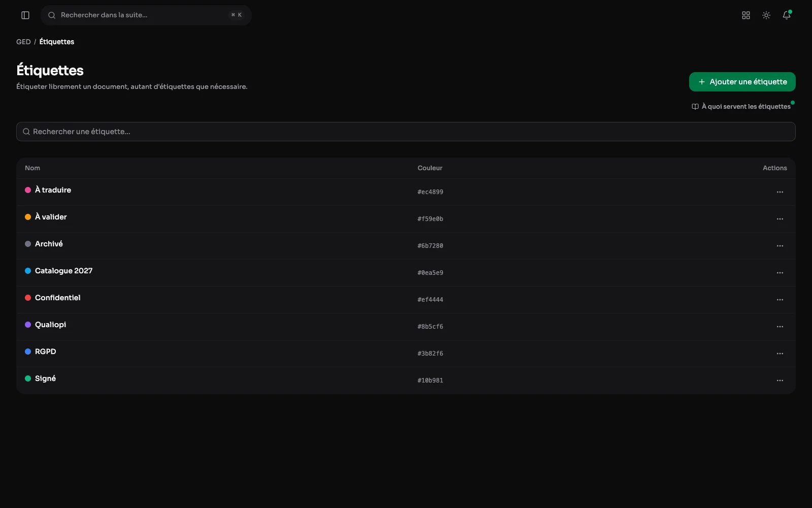Click the red dot of Confidentiel
Screen dimensions: 812x508
28,298
